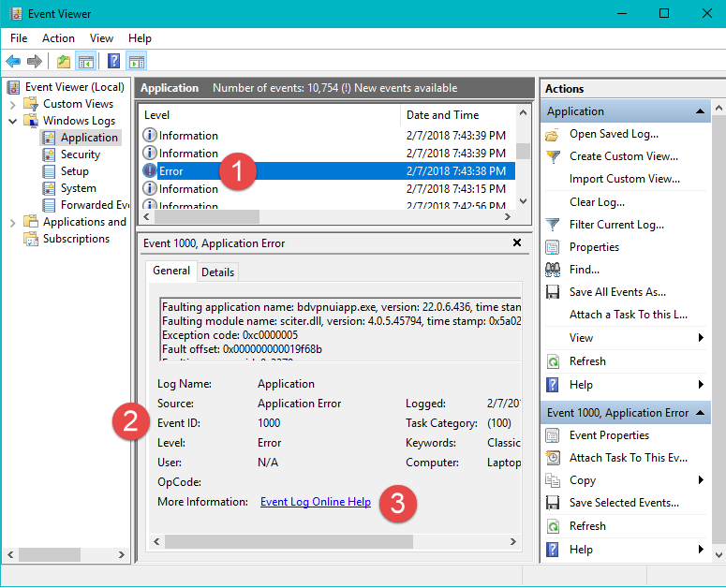Collapse the Application actions section header
Viewport: 726px width, 588px height.
click(699, 111)
